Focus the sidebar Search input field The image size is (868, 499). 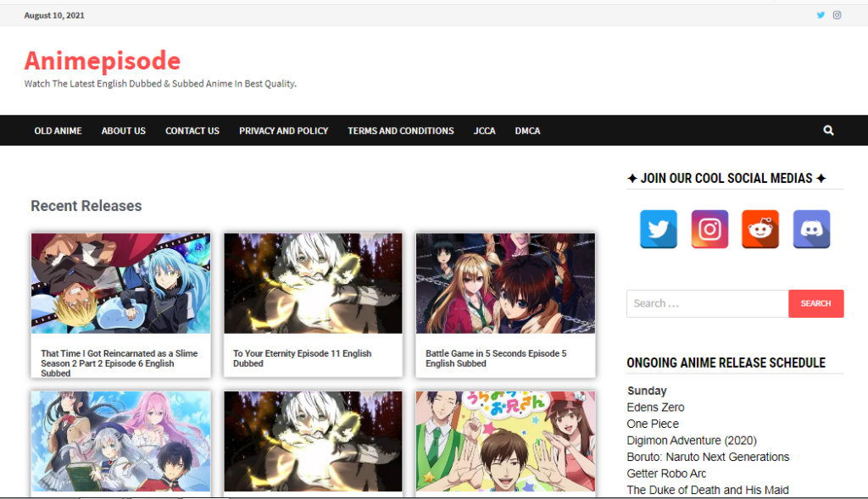708,303
